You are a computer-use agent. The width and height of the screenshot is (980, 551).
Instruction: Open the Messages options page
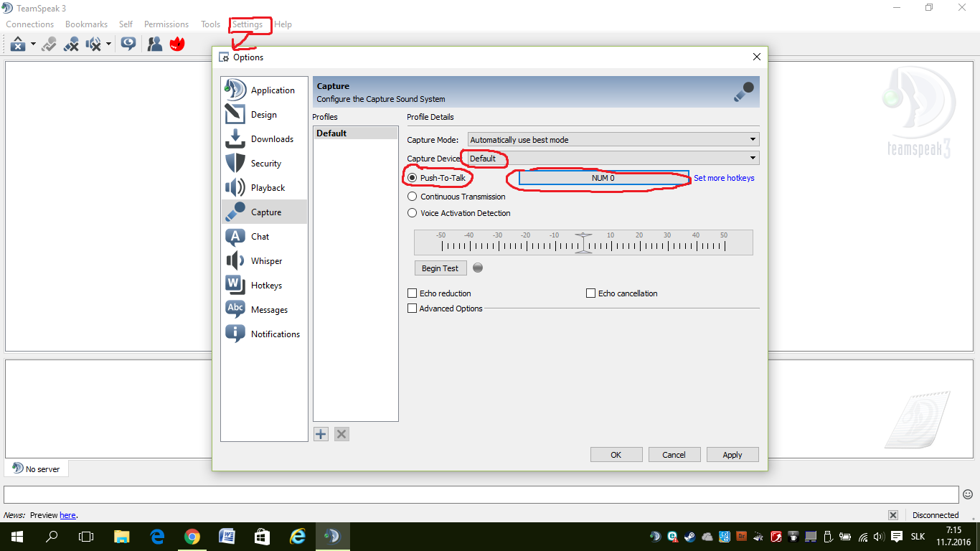[264, 310]
